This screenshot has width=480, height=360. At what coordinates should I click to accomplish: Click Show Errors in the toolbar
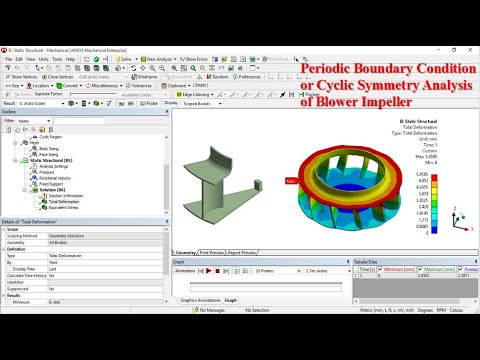[x=194, y=59]
